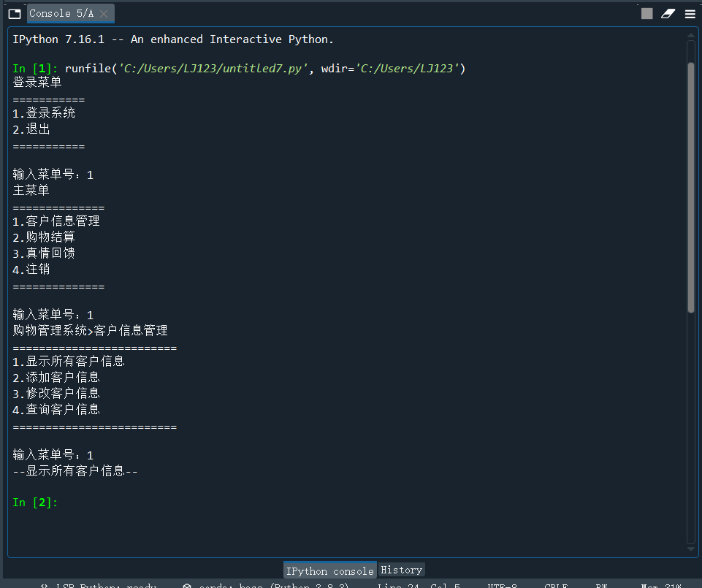Switch to the History tab
The width and height of the screenshot is (702, 588).
[400, 570]
